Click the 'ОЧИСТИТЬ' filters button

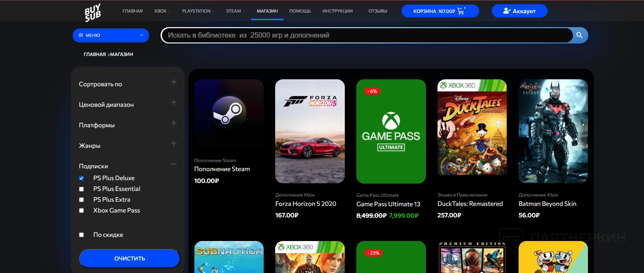(x=130, y=258)
